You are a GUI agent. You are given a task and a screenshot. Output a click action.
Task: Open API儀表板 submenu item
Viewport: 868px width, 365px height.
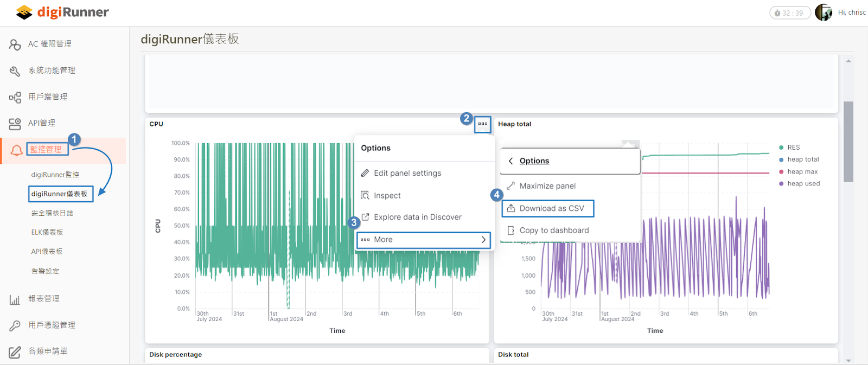(x=47, y=252)
